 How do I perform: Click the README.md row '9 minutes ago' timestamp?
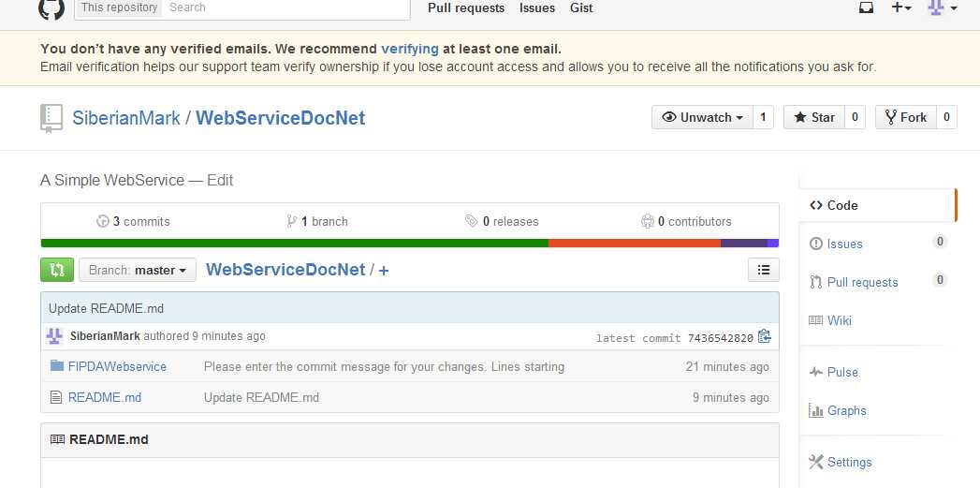(731, 398)
